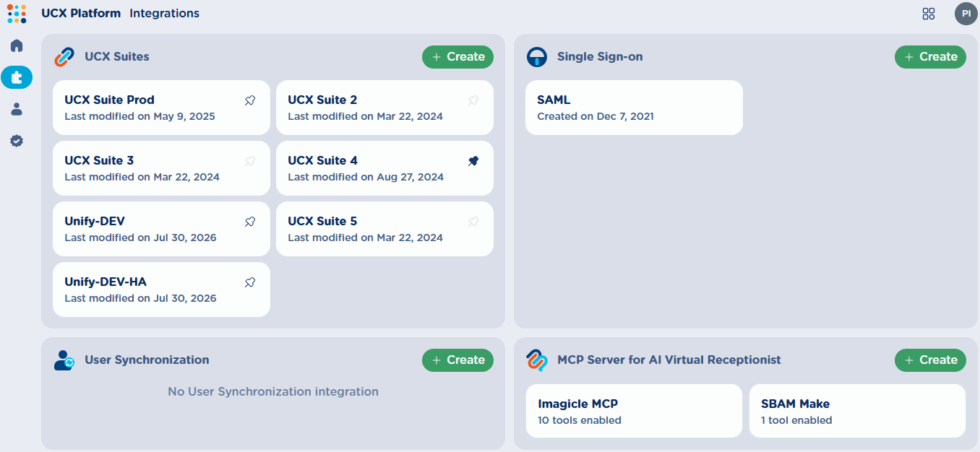This screenshot has width=980, height=452.
Task: Click '1 tool enabled' text
Action: [796, 420]
